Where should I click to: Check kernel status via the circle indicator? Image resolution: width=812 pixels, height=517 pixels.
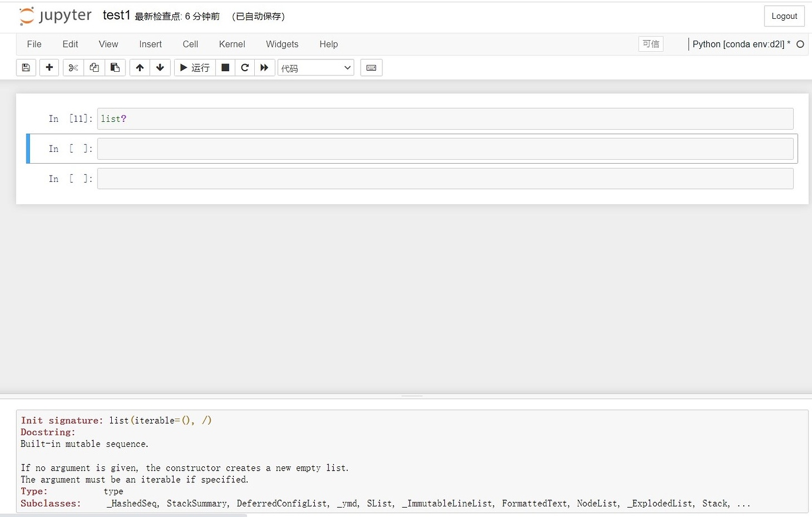pos(800,44)
